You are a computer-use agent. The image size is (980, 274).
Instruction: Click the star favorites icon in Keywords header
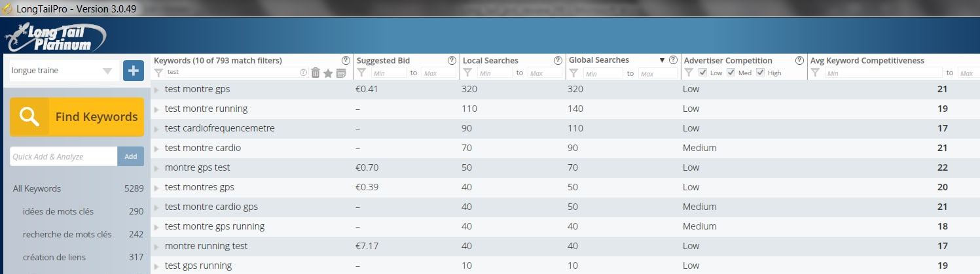click(x=328, y=73)
